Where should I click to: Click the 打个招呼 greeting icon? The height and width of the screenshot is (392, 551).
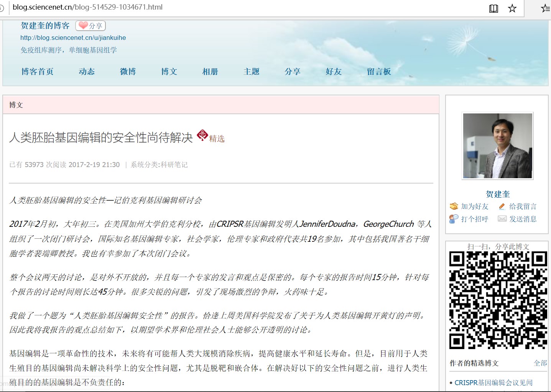(454, 219)
